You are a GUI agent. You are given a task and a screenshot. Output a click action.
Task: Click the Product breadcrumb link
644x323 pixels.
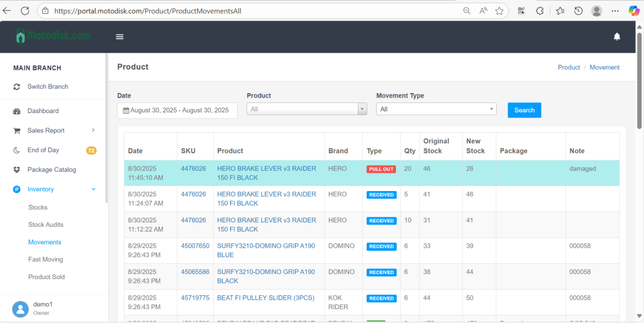pyautogui.click(x=569, y=67)
